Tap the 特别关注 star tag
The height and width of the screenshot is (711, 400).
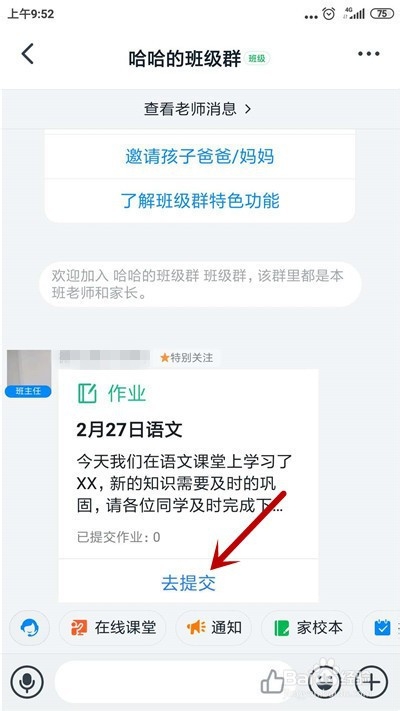click(186, 358)
